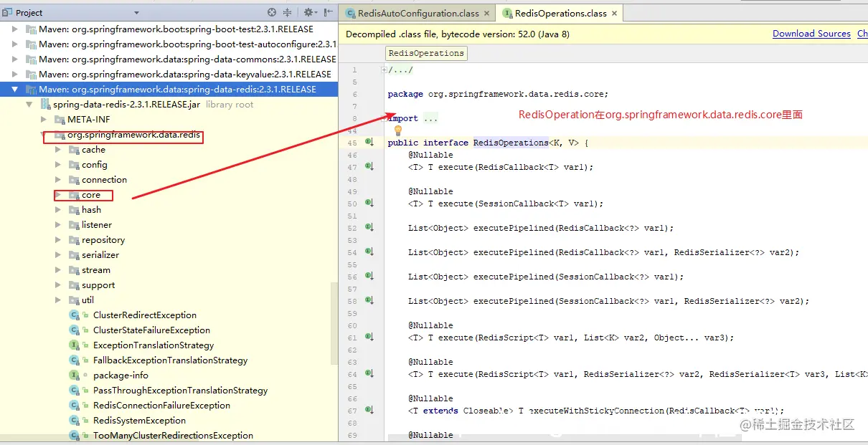Select the repository package
This screenshot has width=868, height=445.
103,240
